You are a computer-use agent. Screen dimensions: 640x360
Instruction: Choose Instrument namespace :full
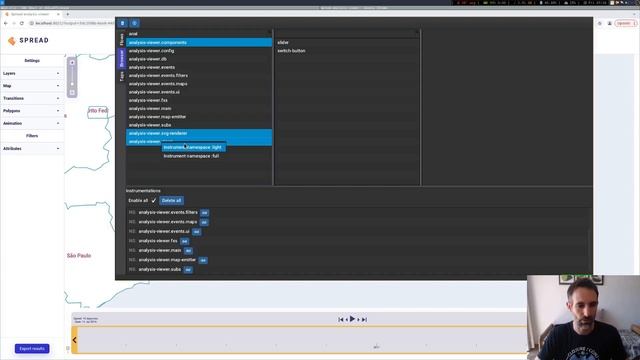194,156
